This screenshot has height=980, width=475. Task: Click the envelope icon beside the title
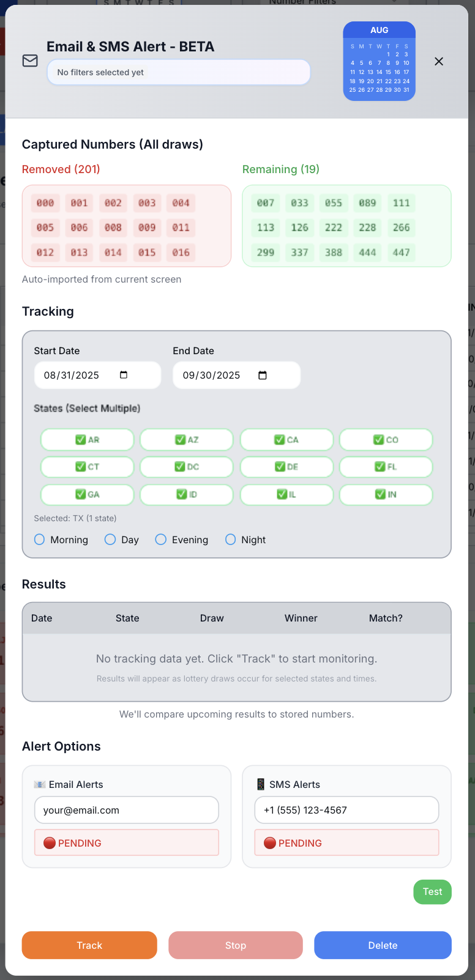30,61
